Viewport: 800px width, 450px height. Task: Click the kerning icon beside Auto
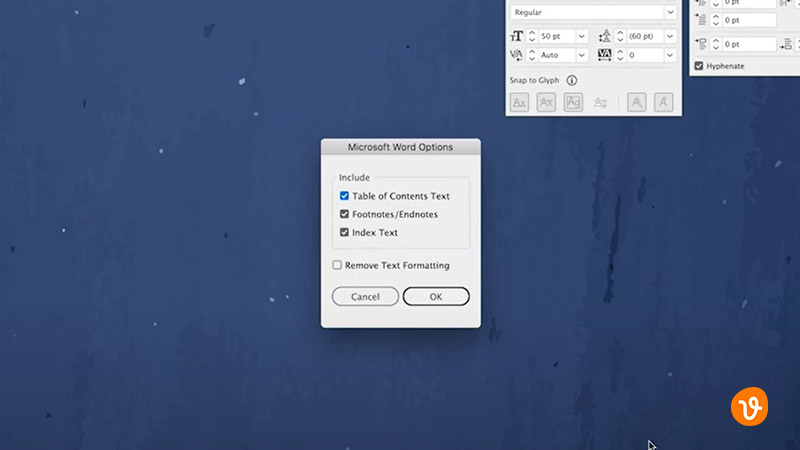click(516, 55)
